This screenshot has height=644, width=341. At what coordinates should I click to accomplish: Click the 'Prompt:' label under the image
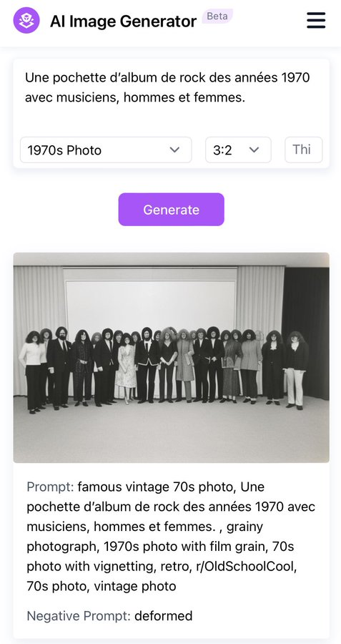click(50, 487)
